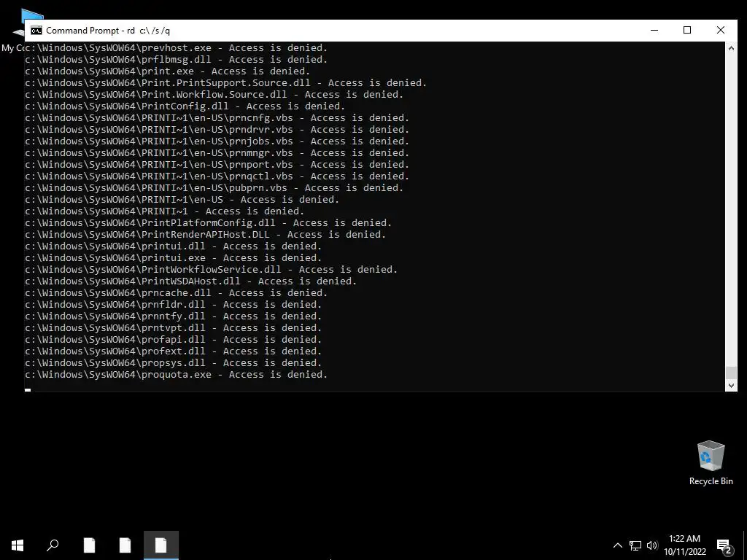Click the pubprn.vbs line
The height and width of the screenshot is (560, 747).
(214, 187)
